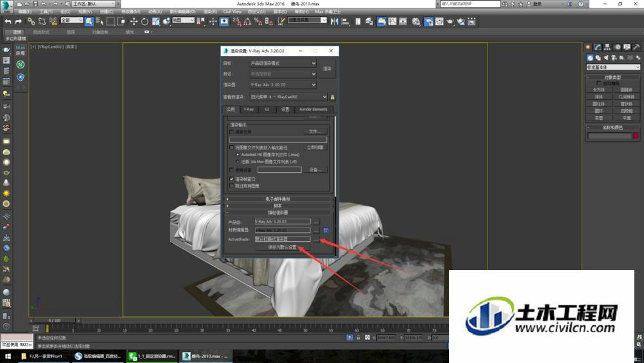The image size is (644, 363).
Task: Click the Files button for render output
Action: (315, 132)
